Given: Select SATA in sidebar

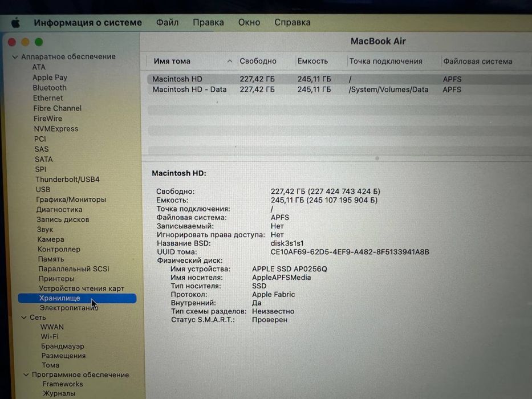Looking at the screenshot, I should tap(43, 159).
